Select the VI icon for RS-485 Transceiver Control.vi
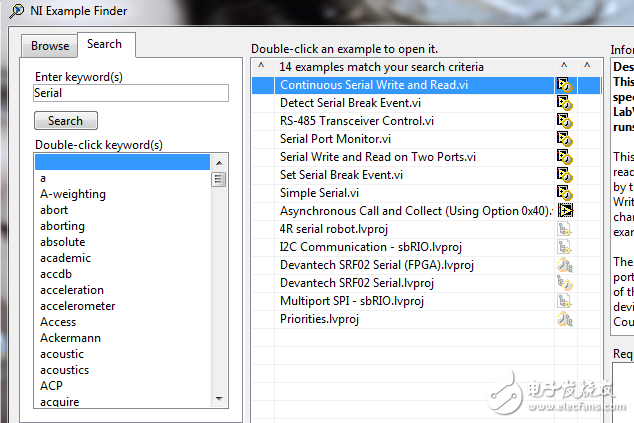This screenshot has height=423, width=634. (x=565, y=121)
